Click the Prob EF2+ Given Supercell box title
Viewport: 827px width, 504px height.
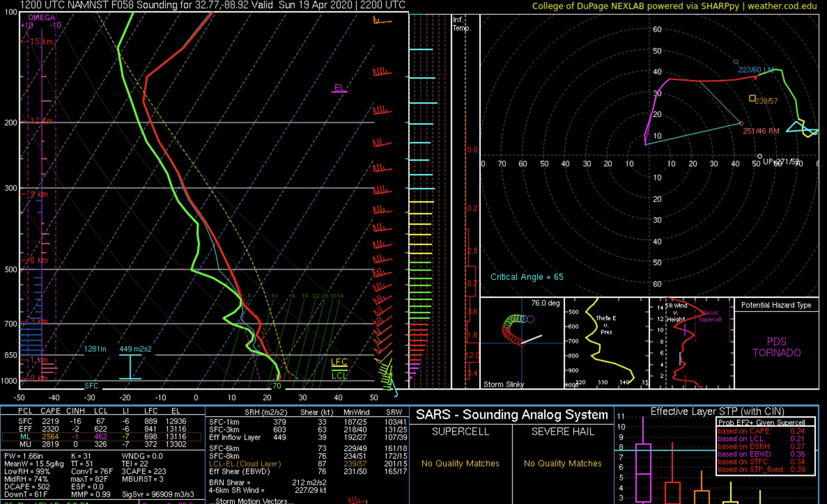762,423
